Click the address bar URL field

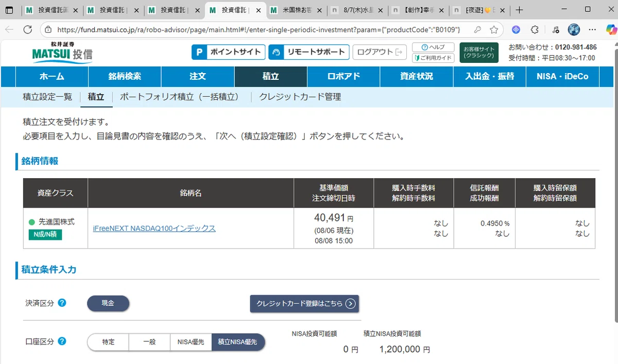pos(259,29)
